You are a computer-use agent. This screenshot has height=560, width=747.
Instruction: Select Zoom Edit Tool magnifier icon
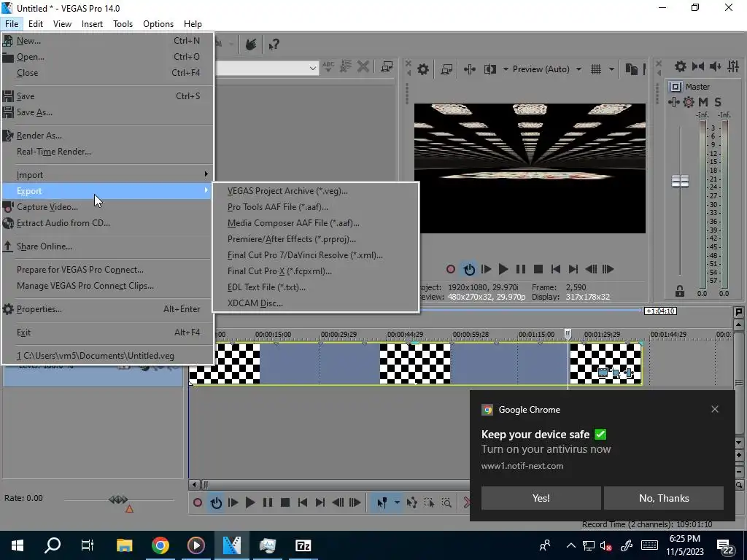446,502
